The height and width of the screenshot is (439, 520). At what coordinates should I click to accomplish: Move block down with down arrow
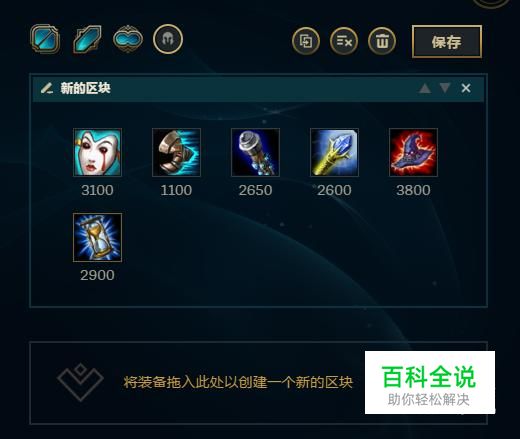tap(445, 88)
